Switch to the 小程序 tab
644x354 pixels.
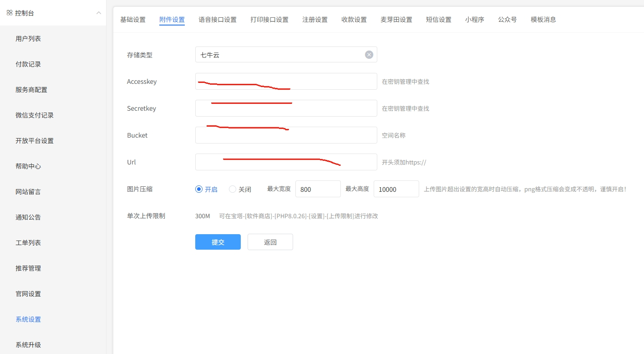[474, 20]
